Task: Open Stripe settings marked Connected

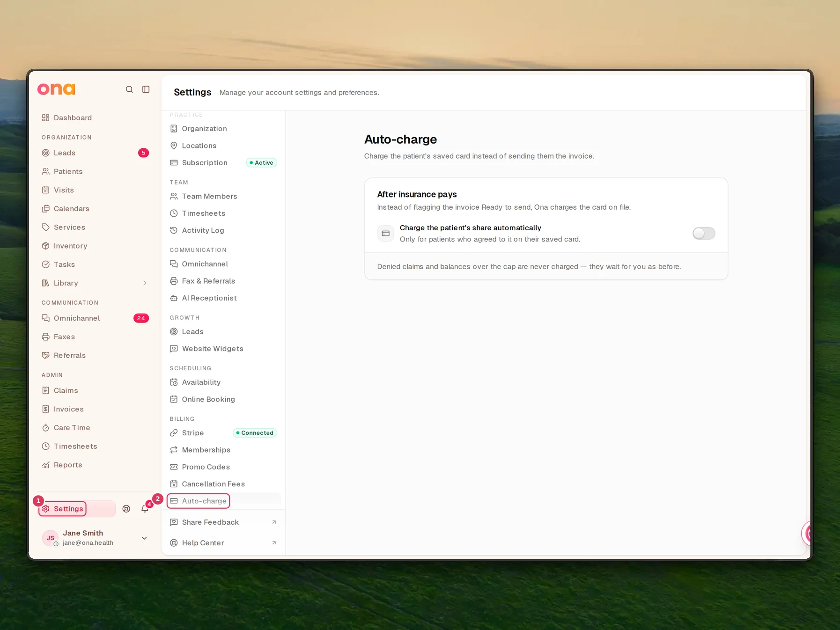Action: (x=223, y=433)
